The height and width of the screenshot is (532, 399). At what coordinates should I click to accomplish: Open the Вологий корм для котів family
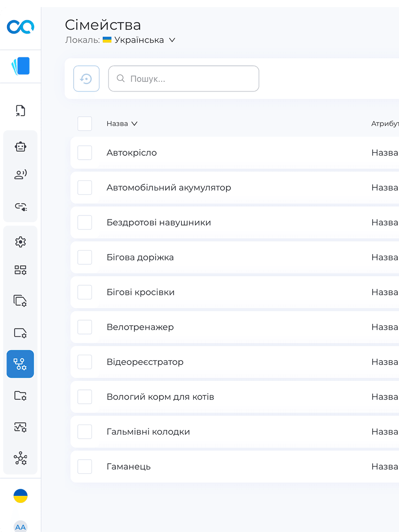tap(160, 397)
